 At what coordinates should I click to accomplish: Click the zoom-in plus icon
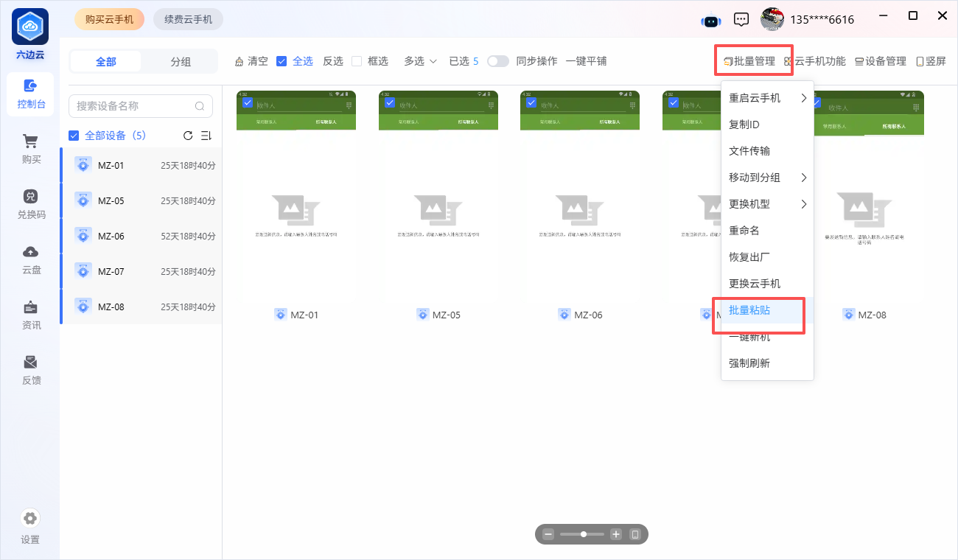point(616,534)
